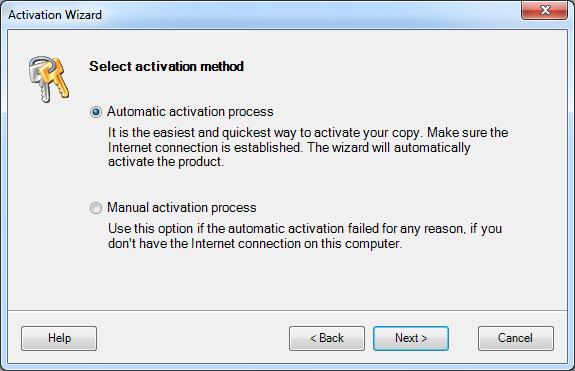Click the 'don't have the Internet connection' line
The width and height of the screenshot is (575, 371).
(x=255, y=243)
